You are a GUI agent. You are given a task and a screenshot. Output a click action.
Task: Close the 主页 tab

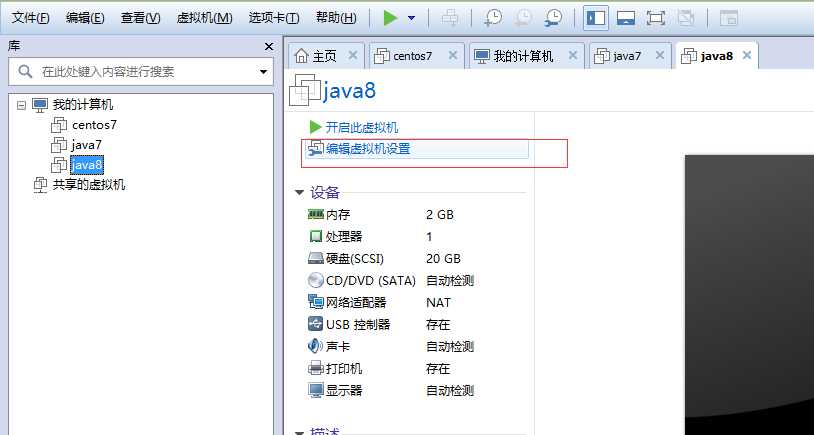coord(352,55)
